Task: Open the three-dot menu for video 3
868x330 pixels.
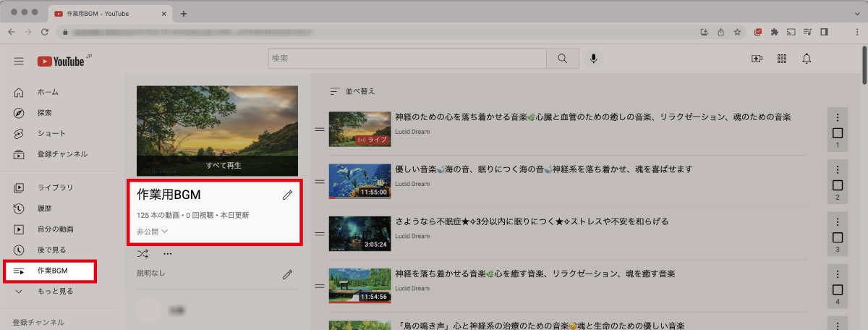Action: point(838,222)
